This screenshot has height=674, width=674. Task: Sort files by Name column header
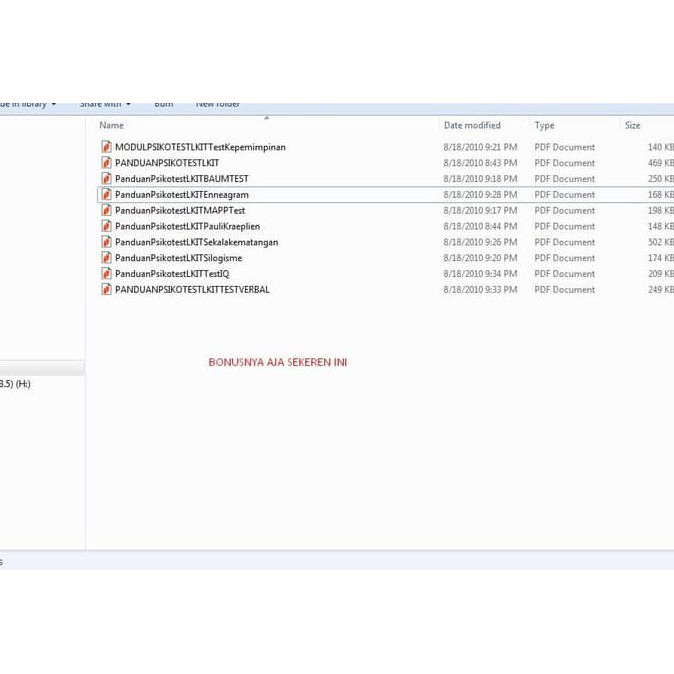tap(112, 126)
